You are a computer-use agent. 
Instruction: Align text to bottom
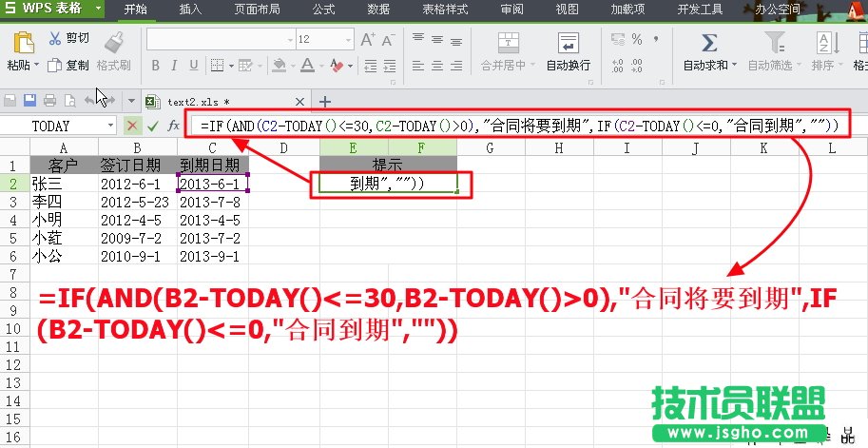456,40
